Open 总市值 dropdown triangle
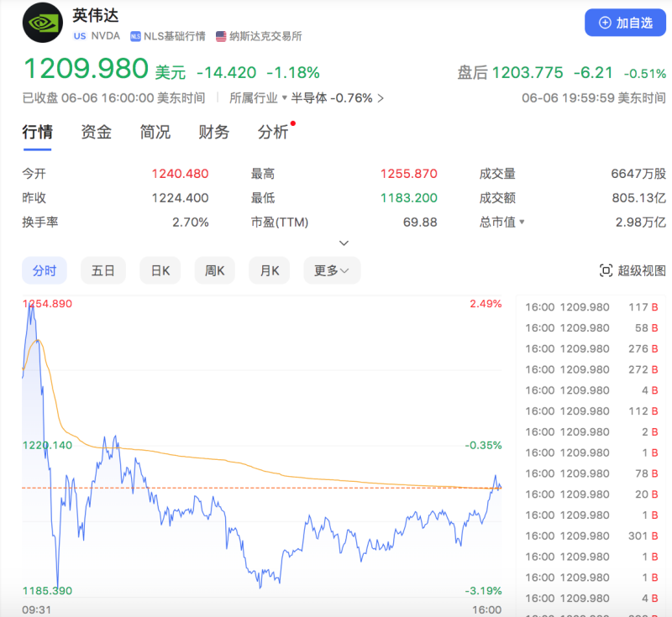 point(522,222)
